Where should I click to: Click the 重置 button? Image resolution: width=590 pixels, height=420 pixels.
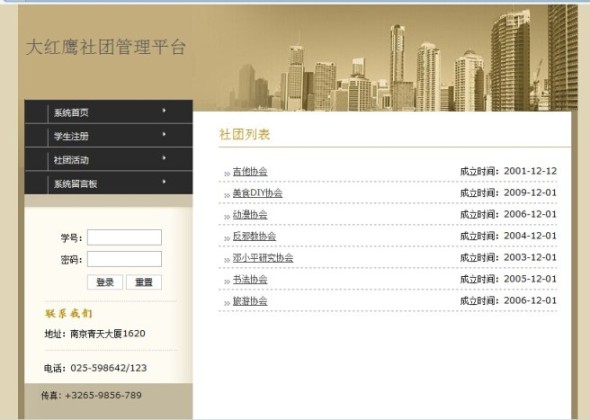(x=144, y=282)
